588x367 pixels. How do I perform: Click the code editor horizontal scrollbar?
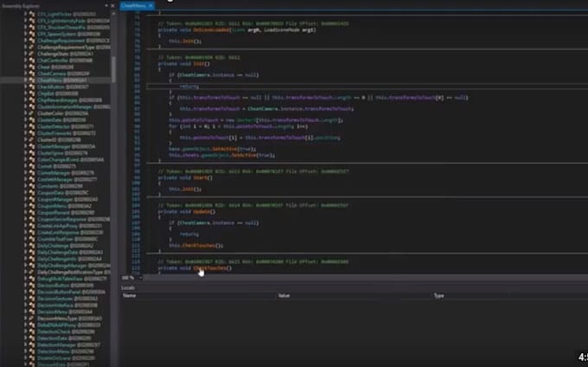point(366,278)
